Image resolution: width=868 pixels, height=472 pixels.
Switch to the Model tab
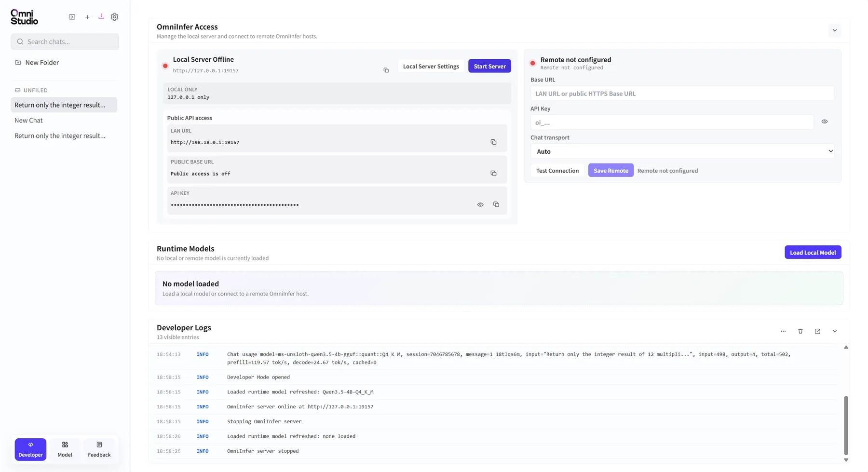tap(65, 449)
